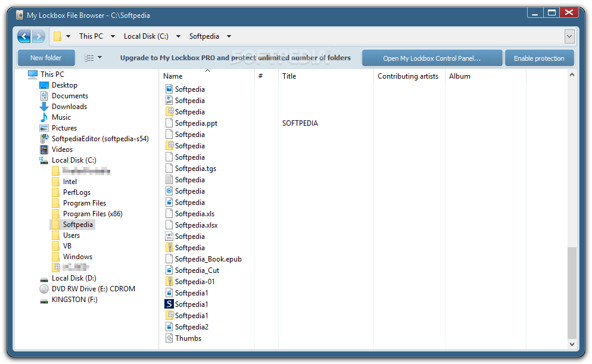
Task: Select This PC in the tree
Action: point(52,74)
